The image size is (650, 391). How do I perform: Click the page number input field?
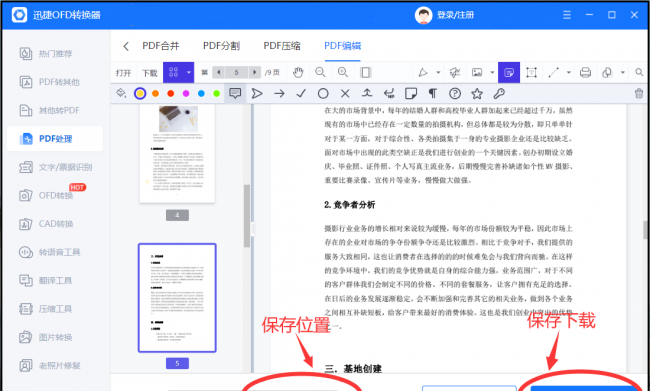click(237, 73)
